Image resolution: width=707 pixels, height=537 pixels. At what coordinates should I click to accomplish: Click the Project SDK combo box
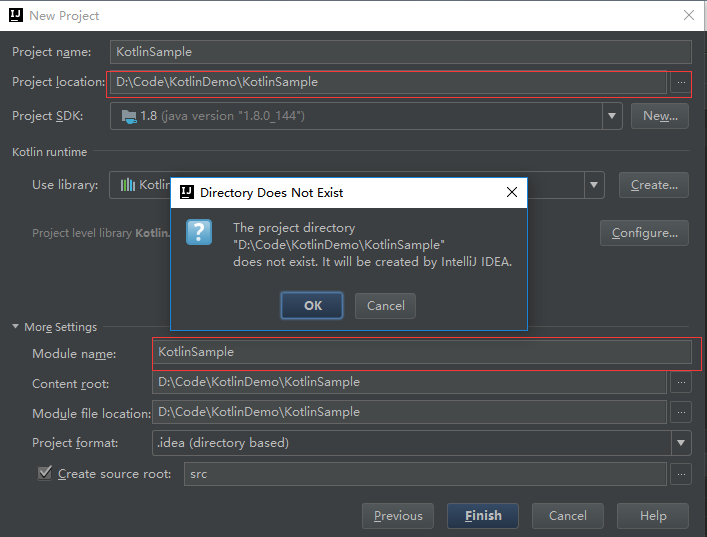[x=366, y=116]
